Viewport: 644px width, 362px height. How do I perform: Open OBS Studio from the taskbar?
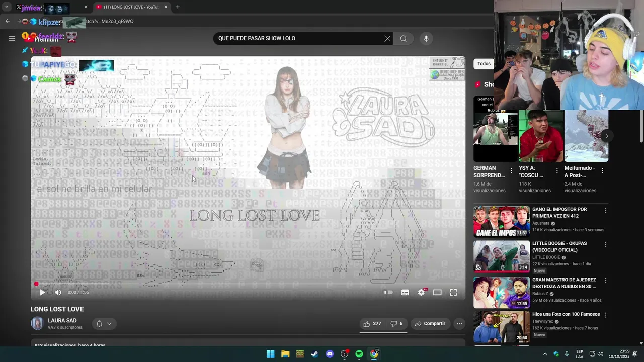345,354
